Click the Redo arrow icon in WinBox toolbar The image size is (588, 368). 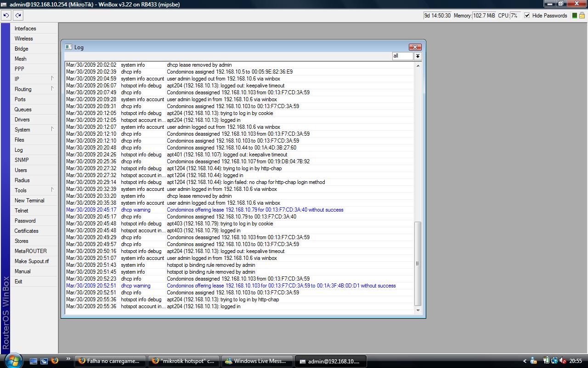tap(18, 15)
